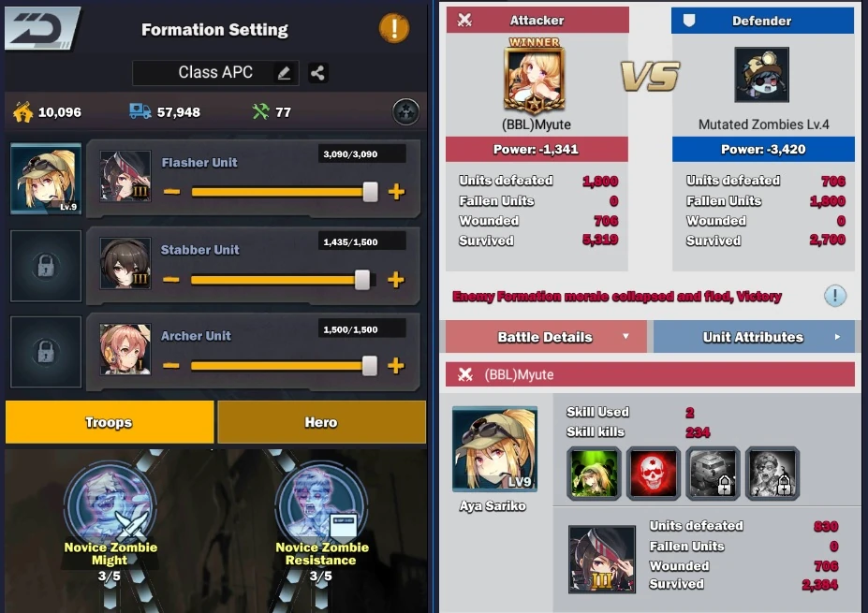Switch to the Hero tab
Viewport: 868px width, 613px height.
pyautogui.click(x=321, y=422)
